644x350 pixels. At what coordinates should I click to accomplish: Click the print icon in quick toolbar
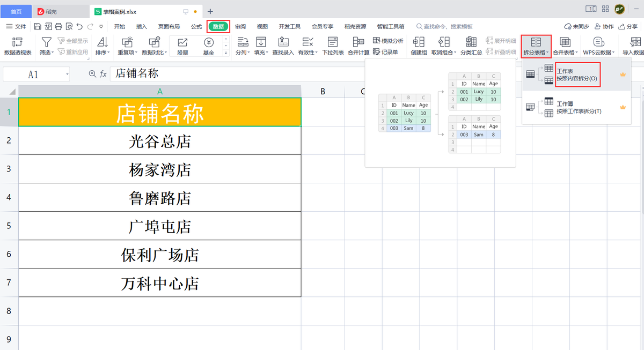pos(58,26)
